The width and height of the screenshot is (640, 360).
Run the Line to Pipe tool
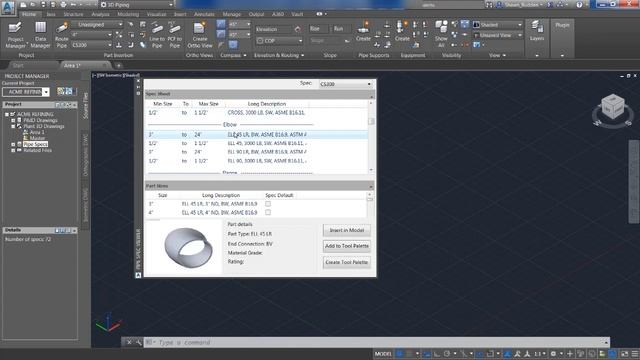pyautogui.click(x=157, y=35)
